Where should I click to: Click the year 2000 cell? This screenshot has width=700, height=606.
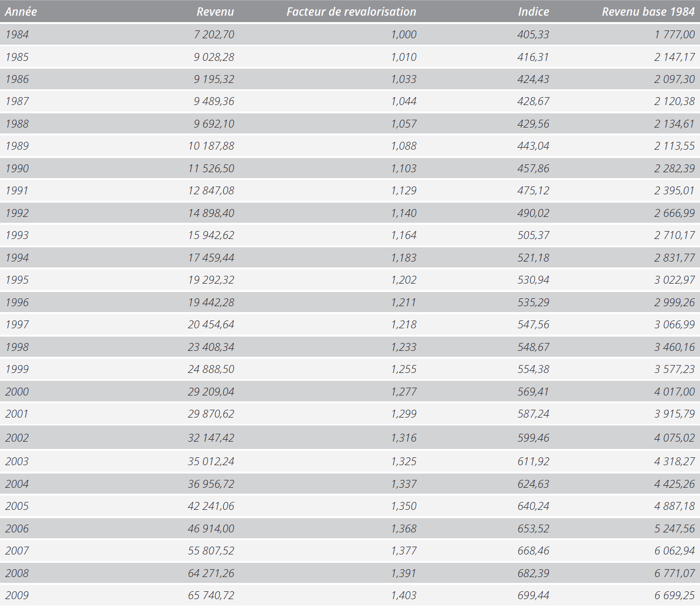[x=17, y=392]
